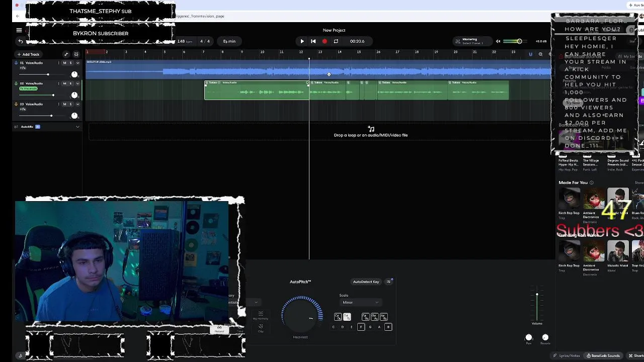Viewport: 644px width, 362px height.
Task: Expand the AutoMix panel chevron
Action: 77,127
